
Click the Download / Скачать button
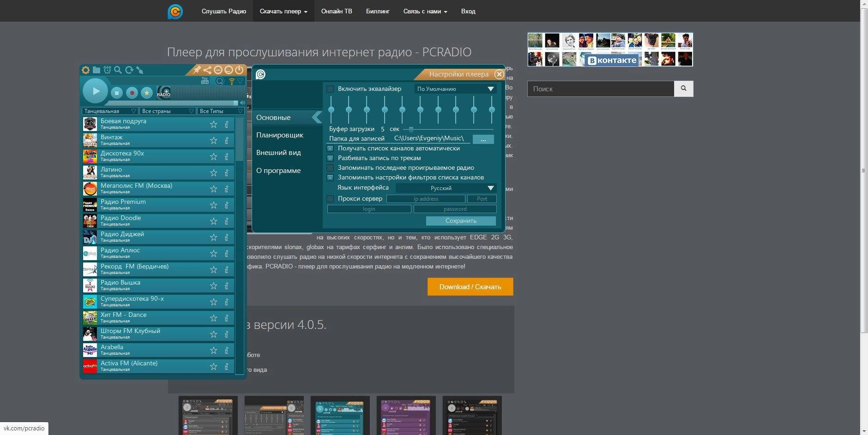coord(470,287)
